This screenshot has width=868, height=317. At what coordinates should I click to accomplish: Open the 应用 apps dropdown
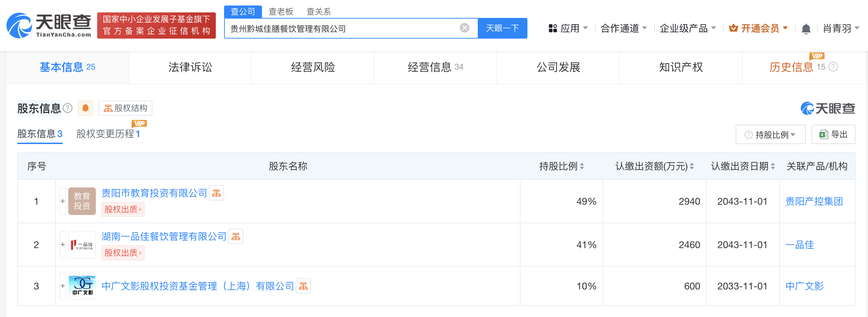[x=568, y=28]
